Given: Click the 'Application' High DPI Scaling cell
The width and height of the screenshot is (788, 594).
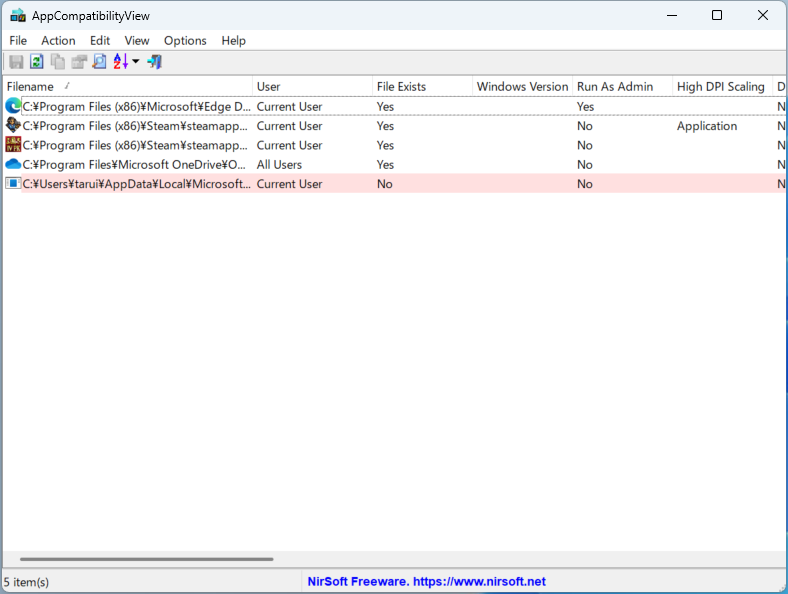Looking at the screenshot, I should click(x=707, y=126).
